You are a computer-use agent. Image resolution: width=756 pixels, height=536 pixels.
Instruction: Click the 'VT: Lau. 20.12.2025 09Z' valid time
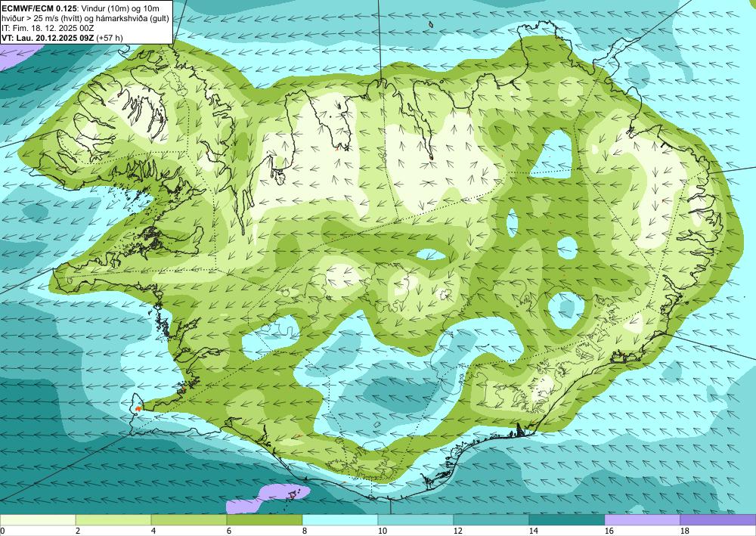[48, 38]
